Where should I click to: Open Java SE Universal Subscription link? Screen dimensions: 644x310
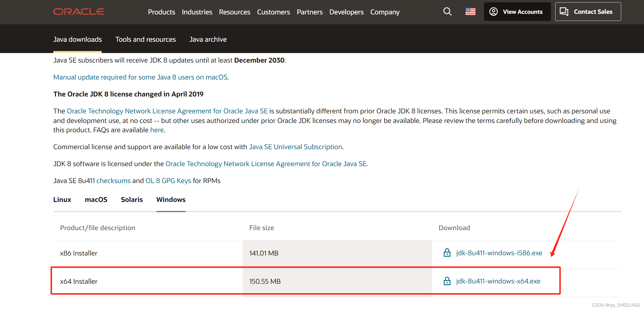pyautogui.click(x=296, y=147)
